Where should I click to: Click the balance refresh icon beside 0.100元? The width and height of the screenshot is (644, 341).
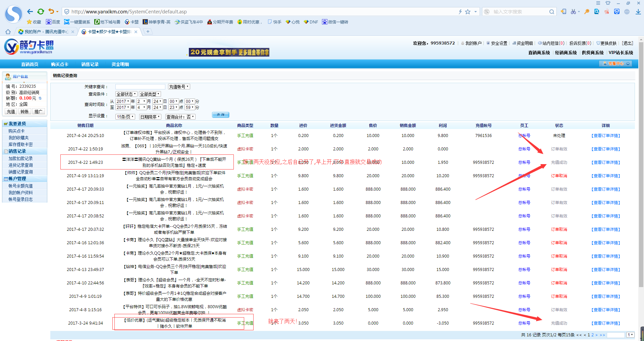click(x=40, y=98)
